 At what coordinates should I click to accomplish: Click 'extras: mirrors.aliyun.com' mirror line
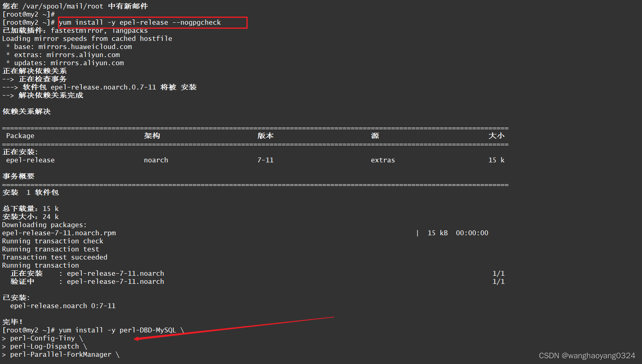point(67,55)
